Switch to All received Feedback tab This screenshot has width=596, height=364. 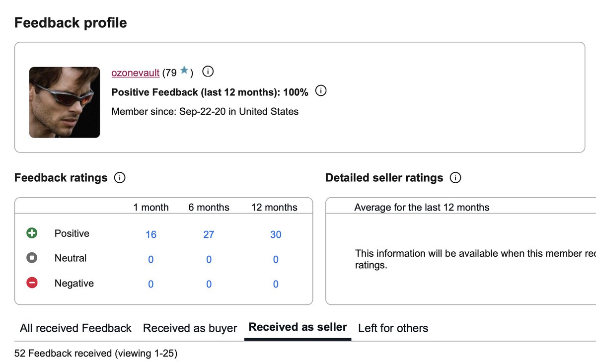(x=75, y=328)
